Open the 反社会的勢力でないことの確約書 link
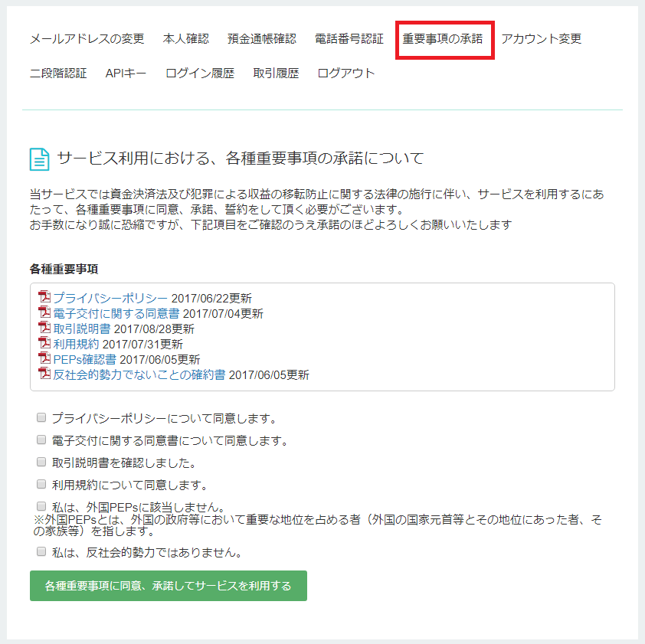Image resolution: width=645 pixels, height=644 pixels. (139, 374)
